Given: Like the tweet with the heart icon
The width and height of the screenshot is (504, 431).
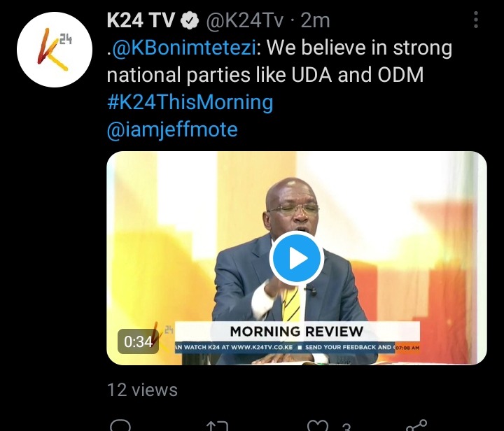Looking at the screenshot, I should (318, 425).
